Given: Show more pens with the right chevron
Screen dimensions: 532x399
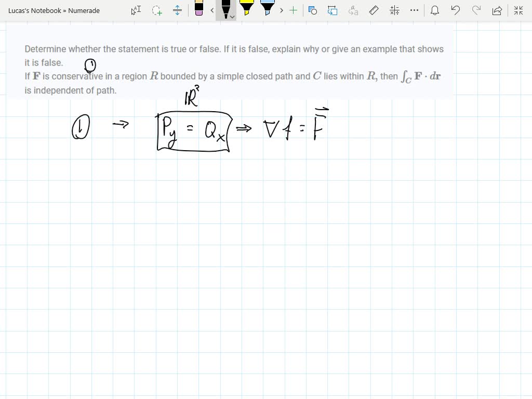Looking at the screenshot, I should tap(281, 10).
